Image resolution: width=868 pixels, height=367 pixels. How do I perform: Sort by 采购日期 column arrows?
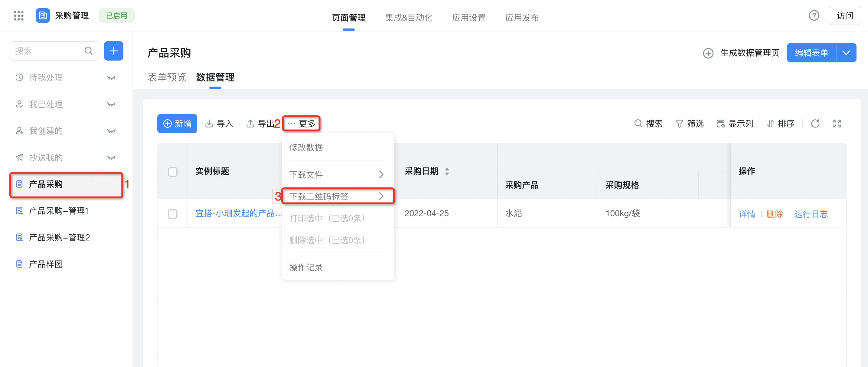pyautogui.click(x=447, y=171)
